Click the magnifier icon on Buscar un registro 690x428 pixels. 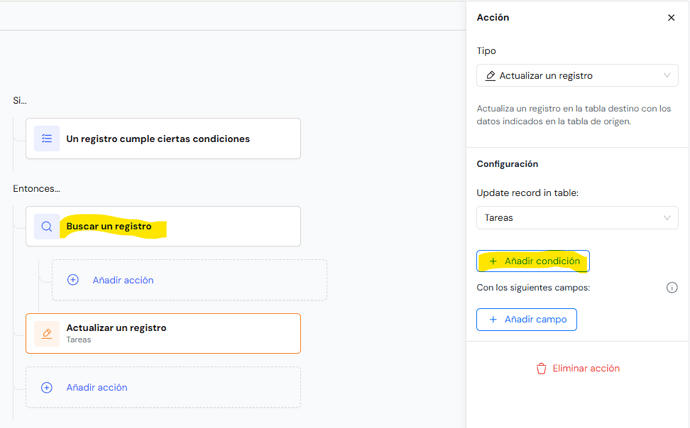[47, 227]
